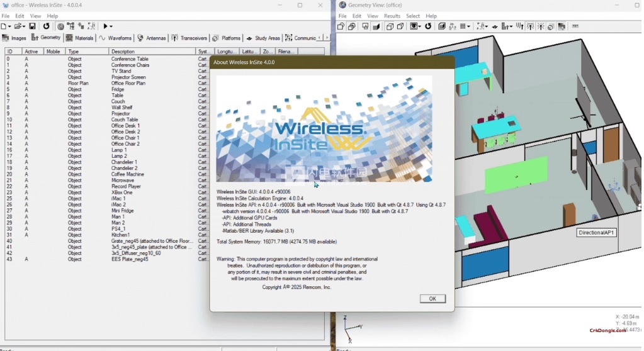Click the globe icon in main toolbar
644x351 pixels.
pyautogui.click(x=61, y=26)
